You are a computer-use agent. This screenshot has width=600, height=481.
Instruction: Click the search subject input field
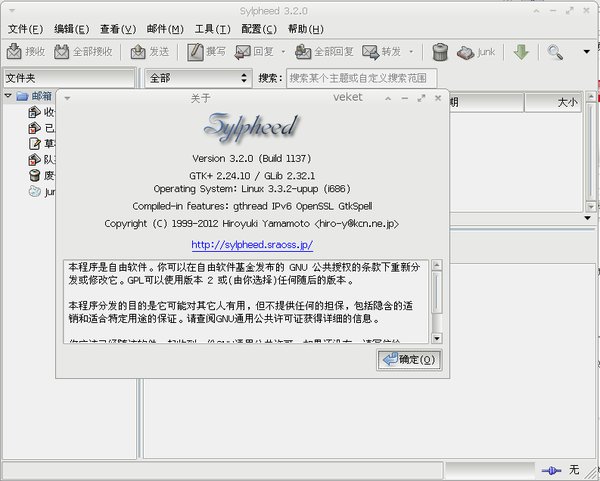pyautogui.click(x=361, y=78)
